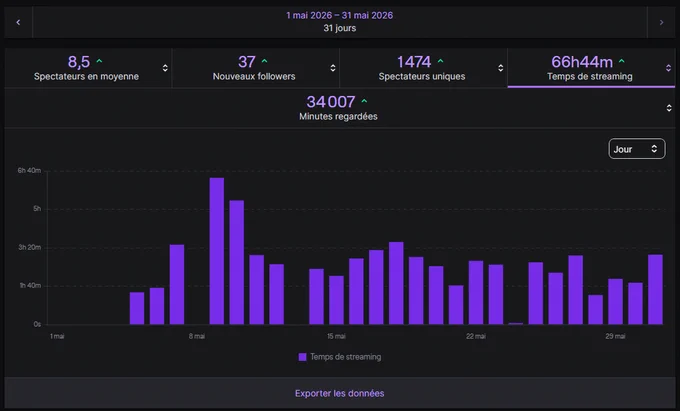Click Exporter les données
Image resolution: width=680 pixels, height=411 pixels.
tap(340, 393)
